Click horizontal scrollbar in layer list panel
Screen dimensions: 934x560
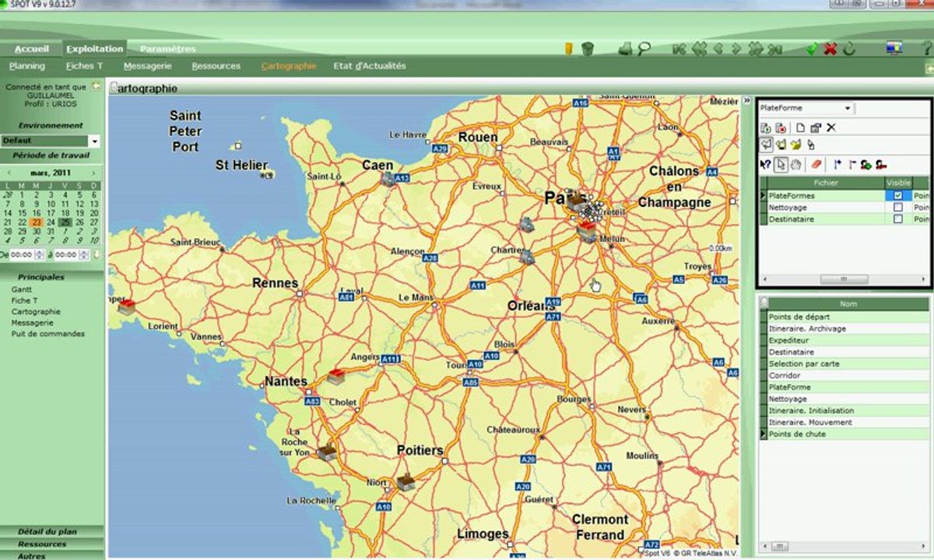point(844,279)
